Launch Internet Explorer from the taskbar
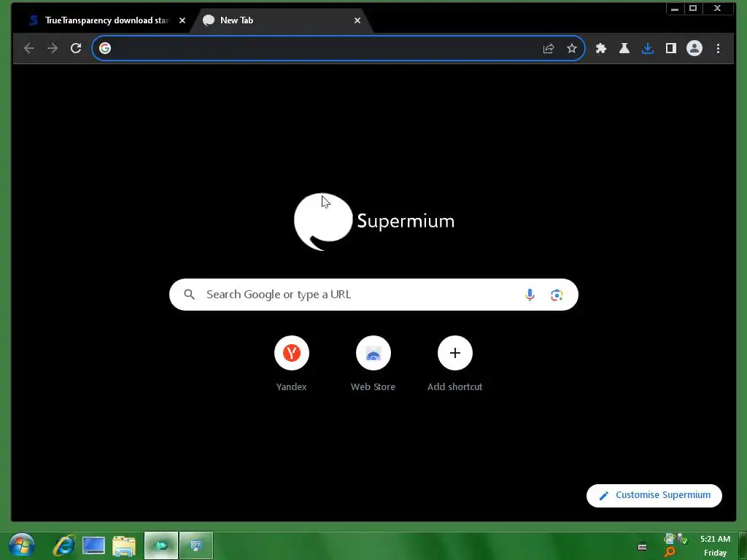747x560 pixels. [x=64, y=545]
